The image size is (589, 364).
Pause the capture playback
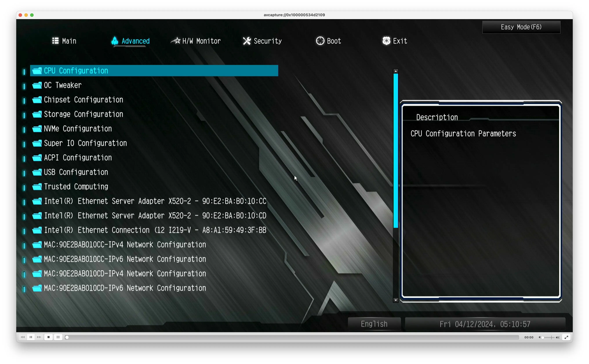(x=31, y=337)
